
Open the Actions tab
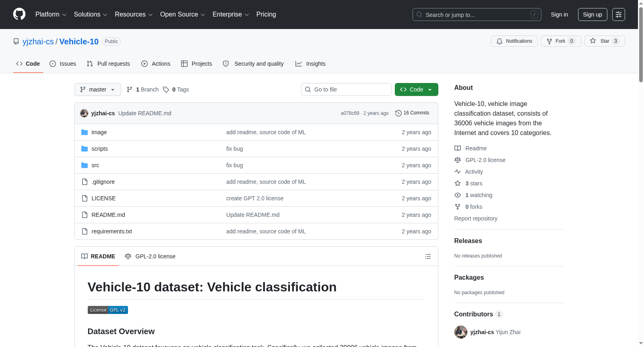point(156,64)
